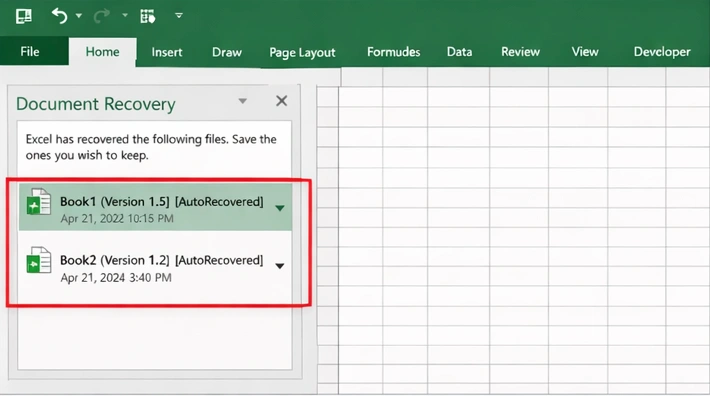The image size is (710, 396).
Task: Open the Draw ribbon tab
Action: pyautogui.click(x=227, y=52)
